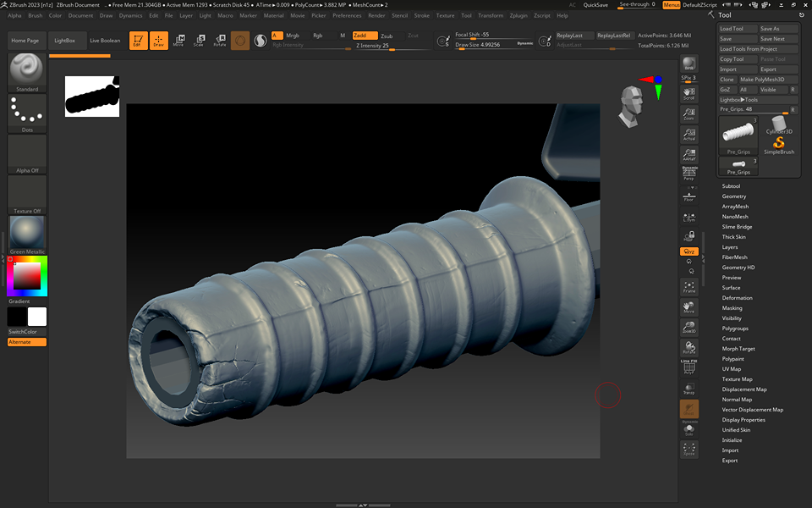The image size is (812, 508).
Task: Open the Zplugin menu
Action: (x=519, y=15)
